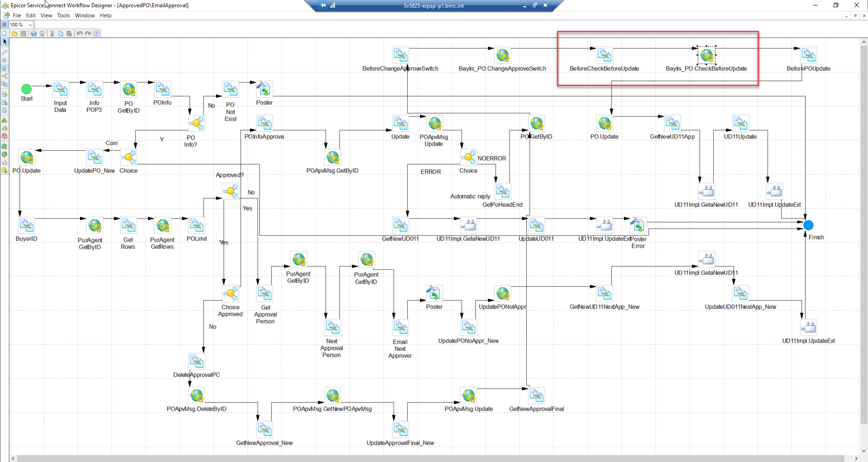Select the pointer selection tool
This screenshot has height=462, width=868.
tap(5, 42)
